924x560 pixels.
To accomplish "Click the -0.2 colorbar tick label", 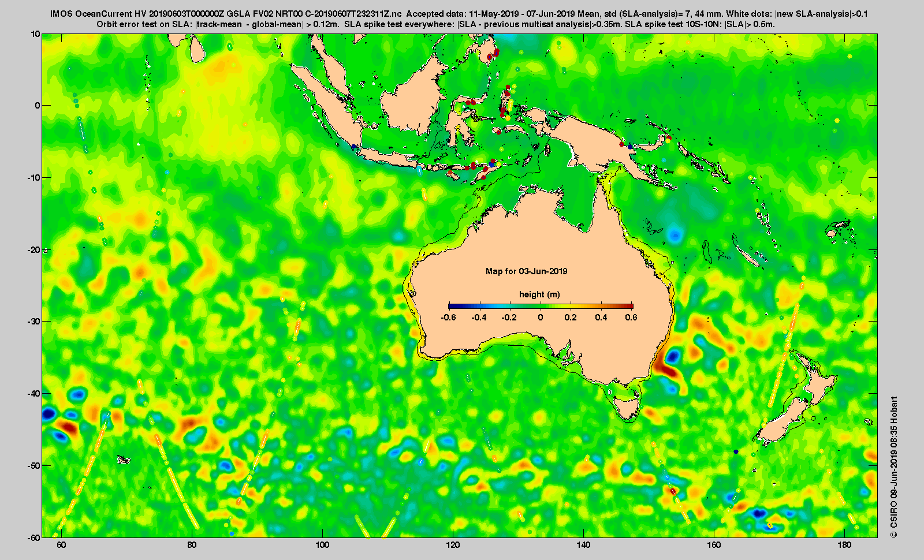I will [510, 318].
